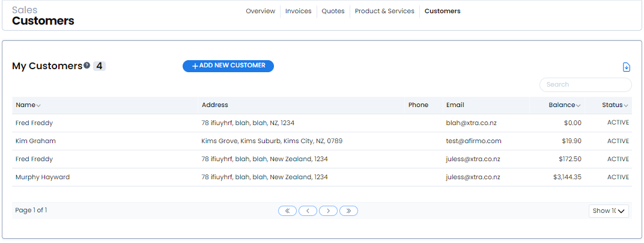
Task: Go to the next page of results
Action: point(328,211)
